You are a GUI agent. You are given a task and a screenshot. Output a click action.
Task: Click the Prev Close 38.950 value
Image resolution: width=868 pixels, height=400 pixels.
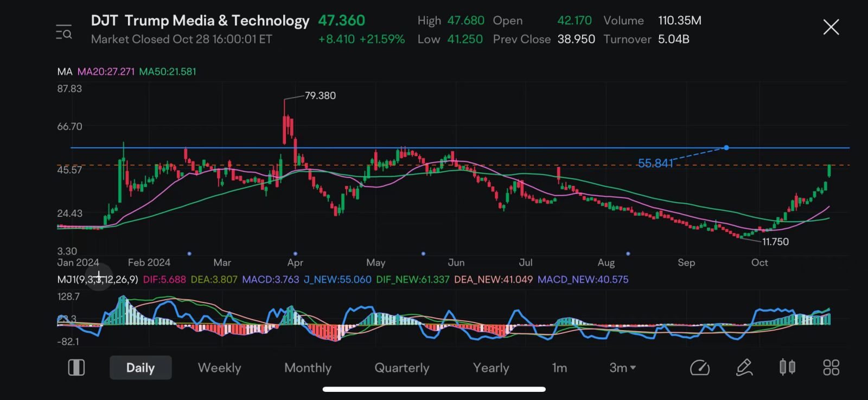[x=576, y=39]
